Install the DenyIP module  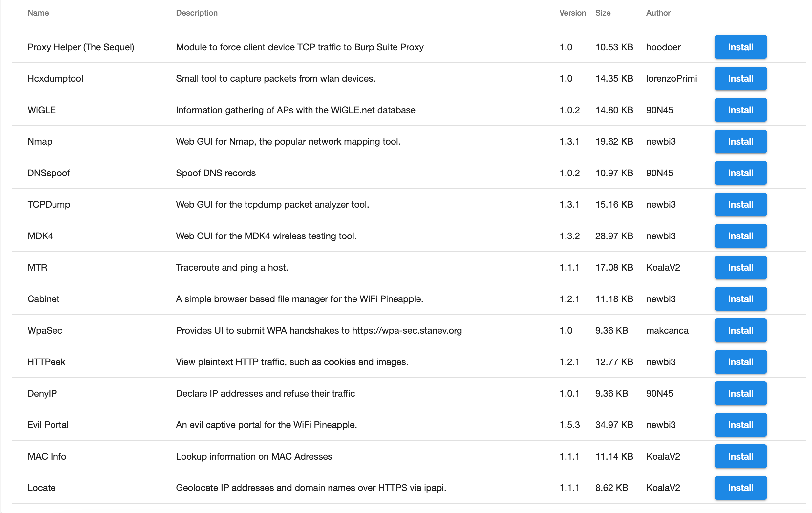[740, 393]
